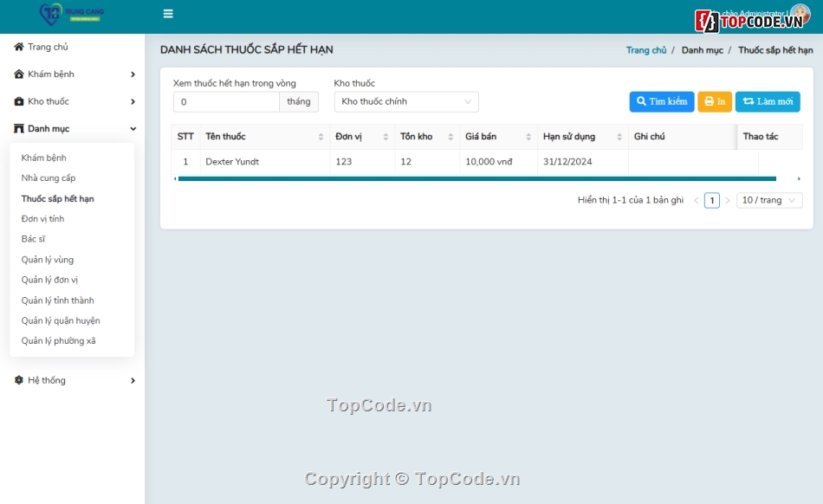Click the Làm mới refresh button
This screenshot has height=504, width=823.
click(x=768, y=101)
